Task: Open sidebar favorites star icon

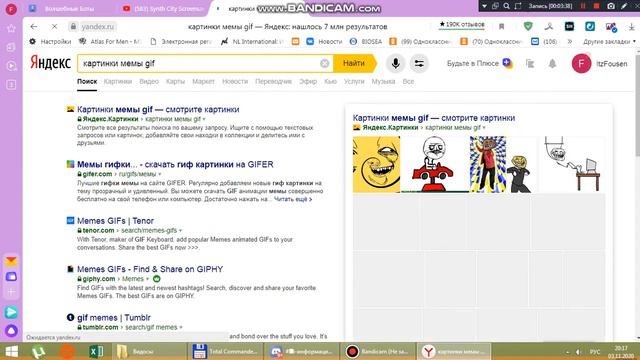Action: [11, 28]
